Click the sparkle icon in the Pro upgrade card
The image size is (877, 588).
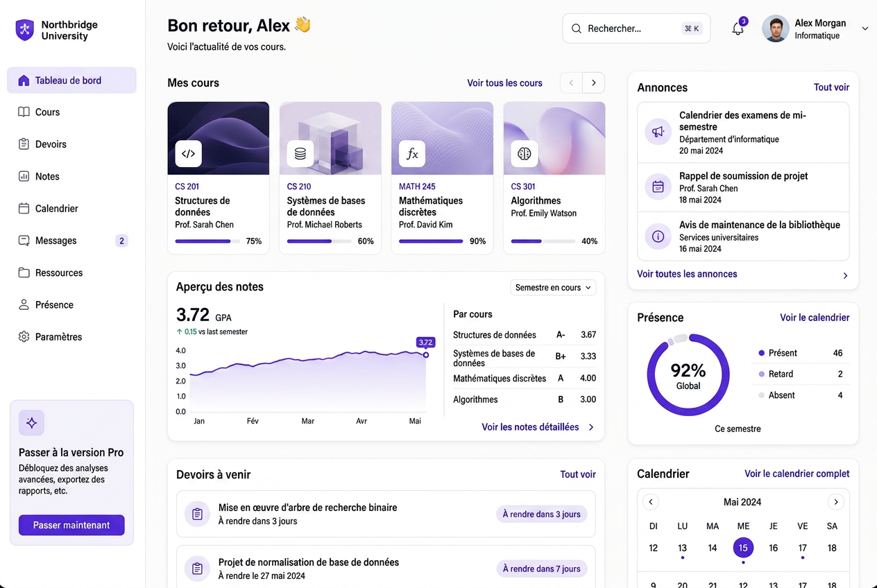coord(31,423)
